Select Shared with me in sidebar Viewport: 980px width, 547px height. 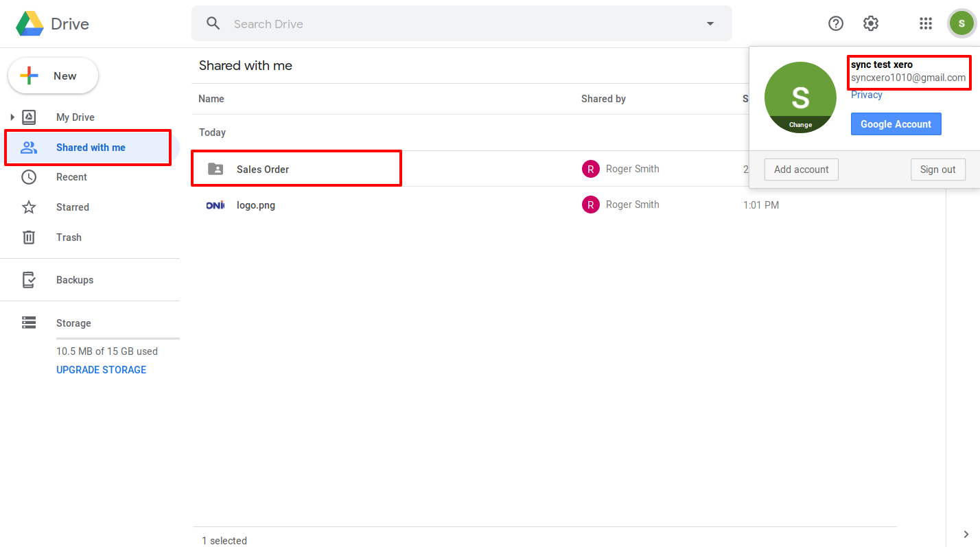coord(90,148)
